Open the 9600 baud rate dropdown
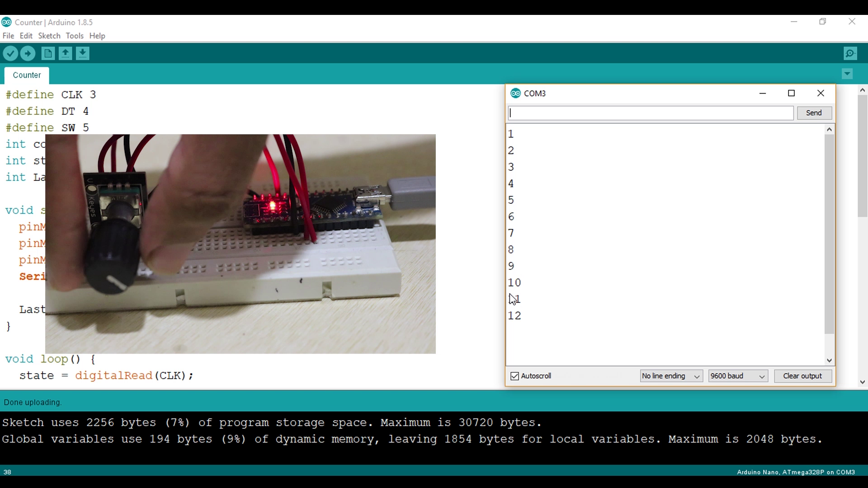This screenshot has height=488, width=868. click(x=738, y=376)
